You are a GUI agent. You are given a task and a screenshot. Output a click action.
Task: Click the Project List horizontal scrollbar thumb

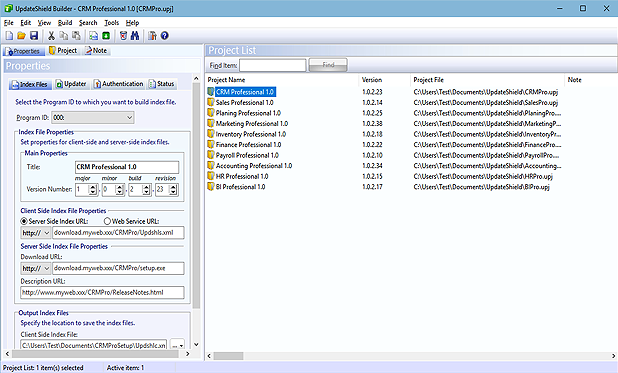tap(229, 356)
